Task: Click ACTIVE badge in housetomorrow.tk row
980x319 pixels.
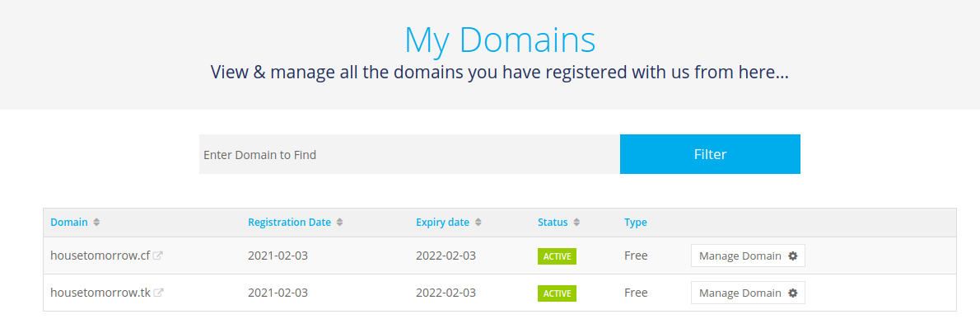Action: point(557,293)
